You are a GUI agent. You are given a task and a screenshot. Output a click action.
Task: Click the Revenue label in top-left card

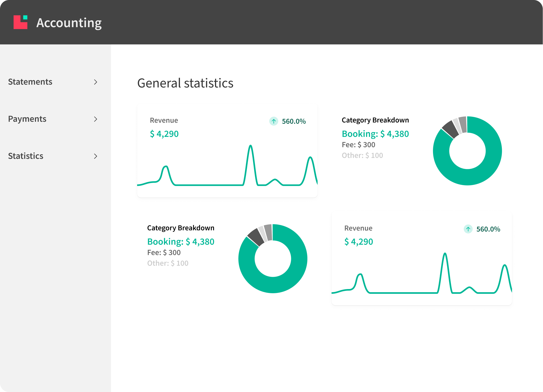[x=164, y=120]
